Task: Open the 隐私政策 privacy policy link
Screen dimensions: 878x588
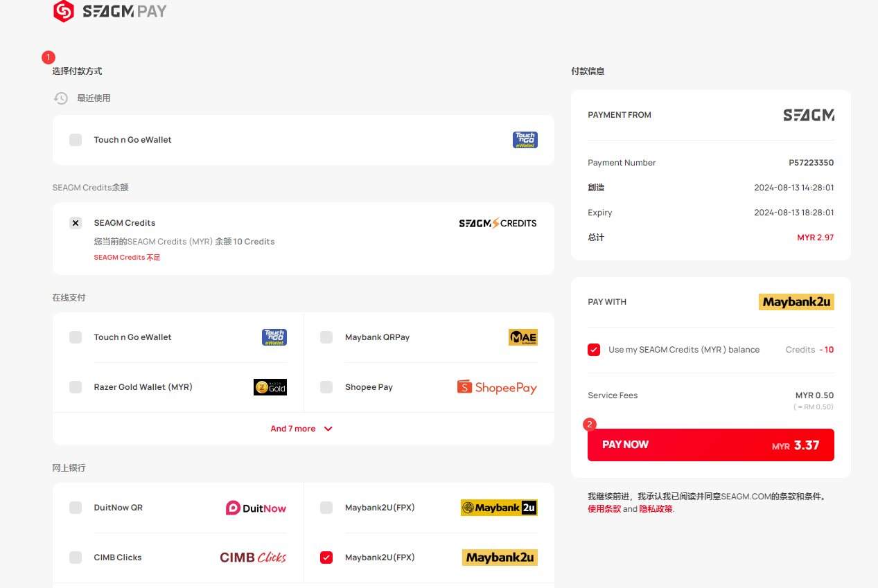Action: tap(656, 509)
